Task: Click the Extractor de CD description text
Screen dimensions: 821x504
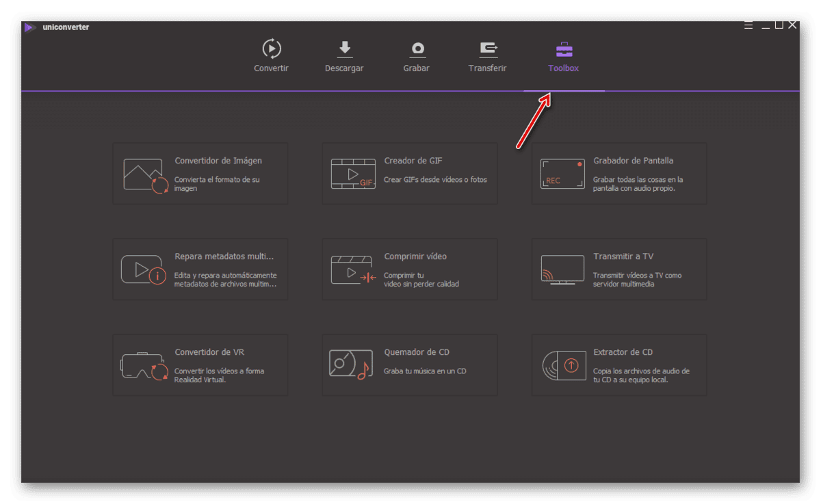Action: click(641, 375)
